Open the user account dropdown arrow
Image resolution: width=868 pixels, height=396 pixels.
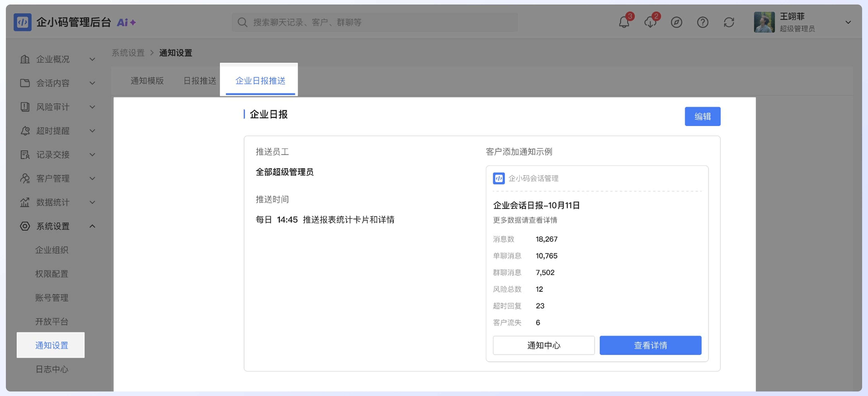pyautogui.click(x=848, y=23)
